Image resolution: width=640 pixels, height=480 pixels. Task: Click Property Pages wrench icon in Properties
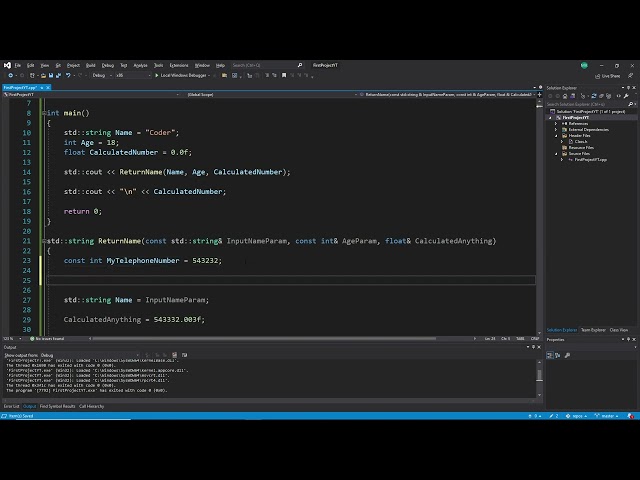tap(567, 356)
